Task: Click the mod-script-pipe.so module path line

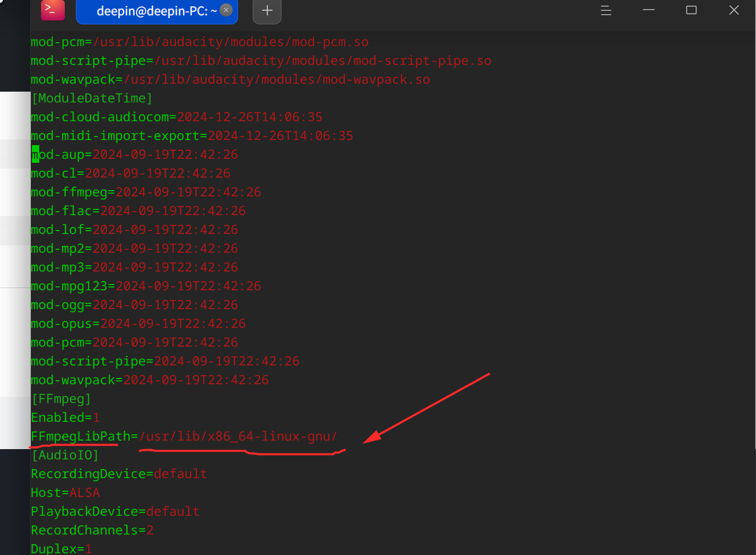Action: click(261, 60)
